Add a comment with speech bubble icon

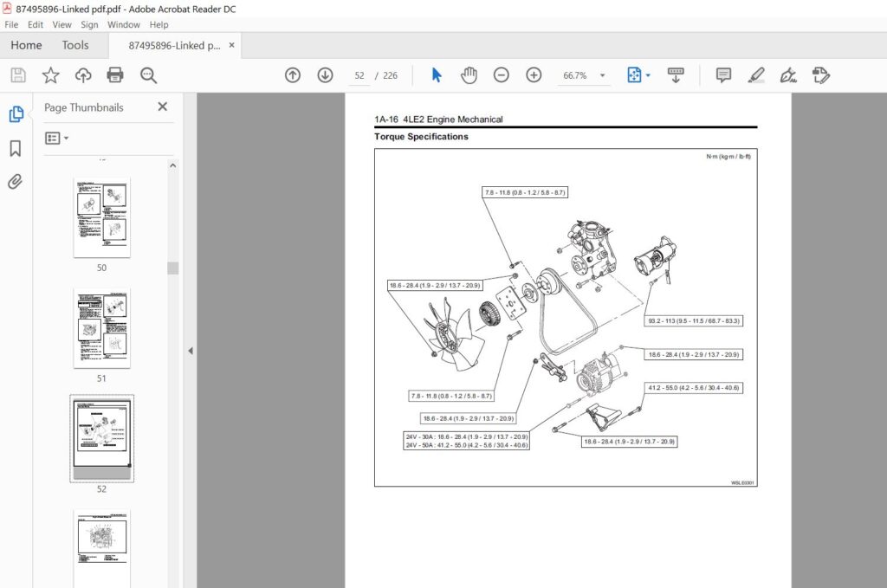click(x=723, y=75)
